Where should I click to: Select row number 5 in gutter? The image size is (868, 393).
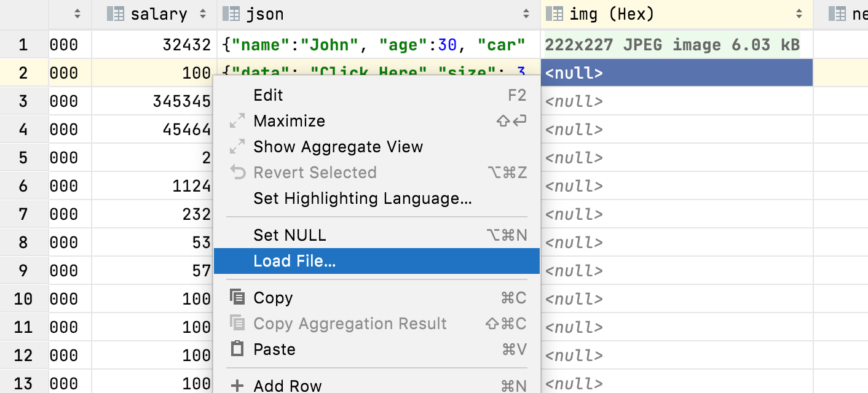coord(23,158)
